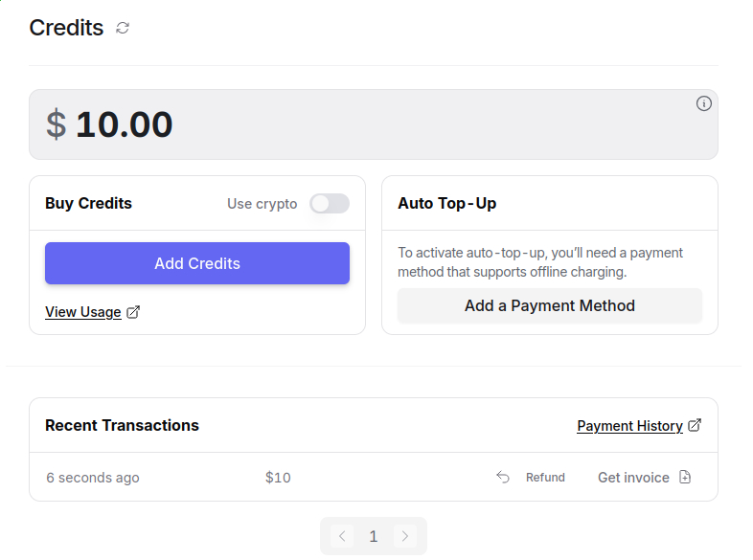Click the Refund text on the $10 transaction
The image size is (753, 560).
tap(545, 477)
